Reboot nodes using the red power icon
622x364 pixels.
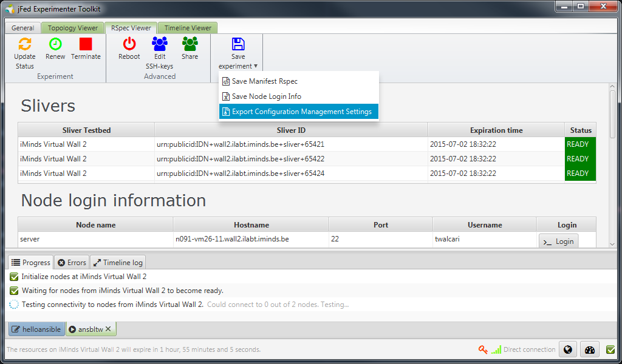[x=129, y=44]
